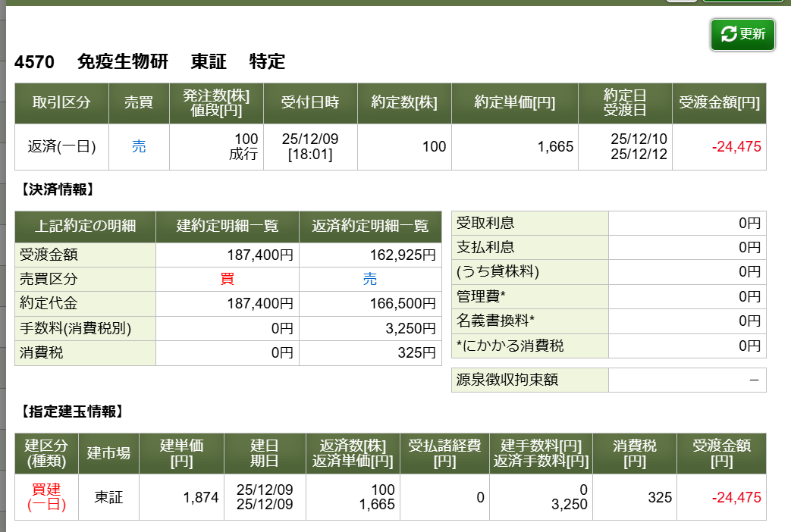The height and width of the screenshot is (532, 791).
Task: Select the 返済(一日) cell in order table
Action: pyautogui.click(x=61, y=147)
